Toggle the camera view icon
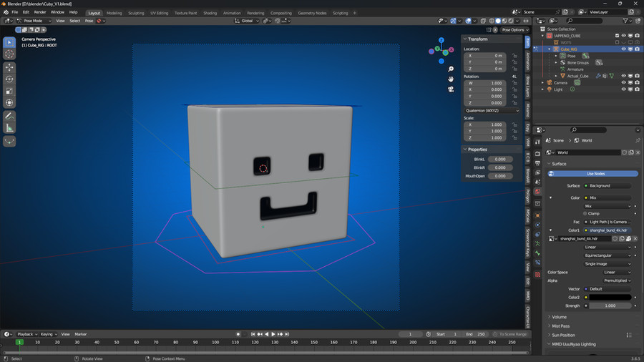This screenshot has width=644, height=362. (451, 89)
